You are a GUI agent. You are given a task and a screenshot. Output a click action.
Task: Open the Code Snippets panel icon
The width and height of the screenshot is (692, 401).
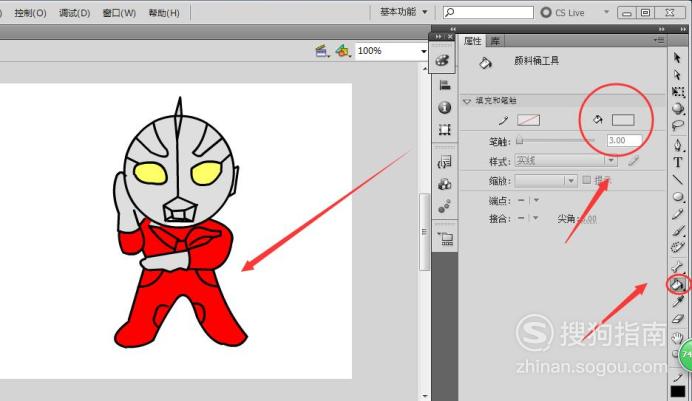click(444, 162)
